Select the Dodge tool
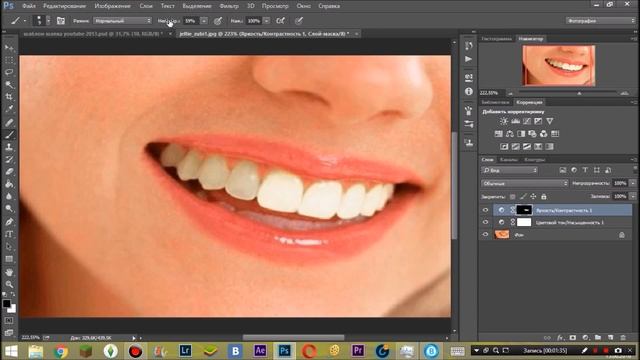 pos(9,209)
